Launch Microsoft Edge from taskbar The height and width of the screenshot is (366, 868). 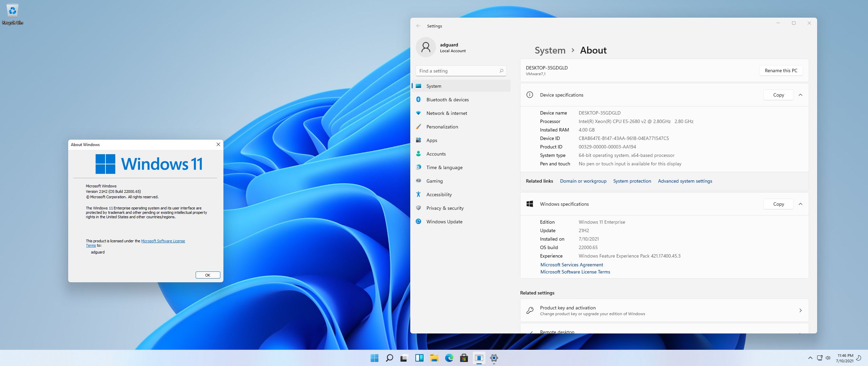(449, 358)
